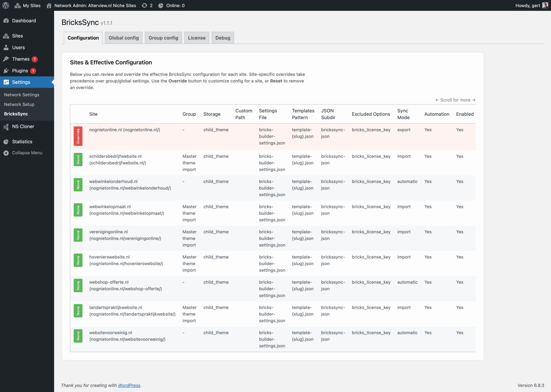Open the Debug tab
Image resolution: width=551 pixels, height=392 pixels.
[x=222, y=38]
